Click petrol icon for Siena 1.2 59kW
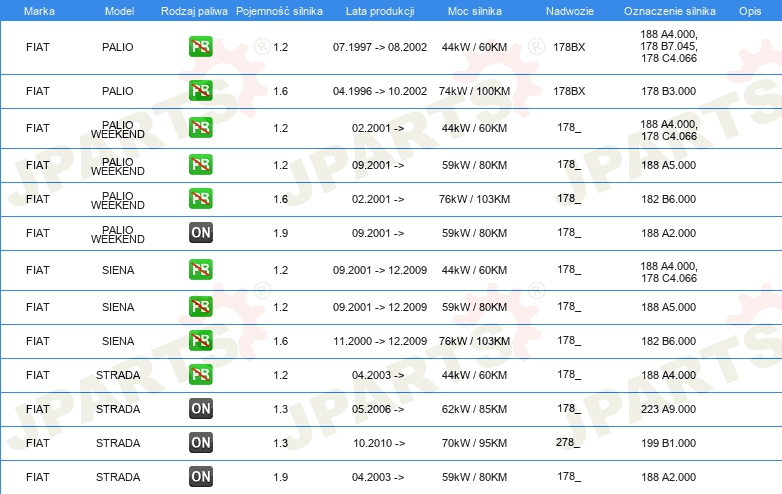 [x=200, y=307]
